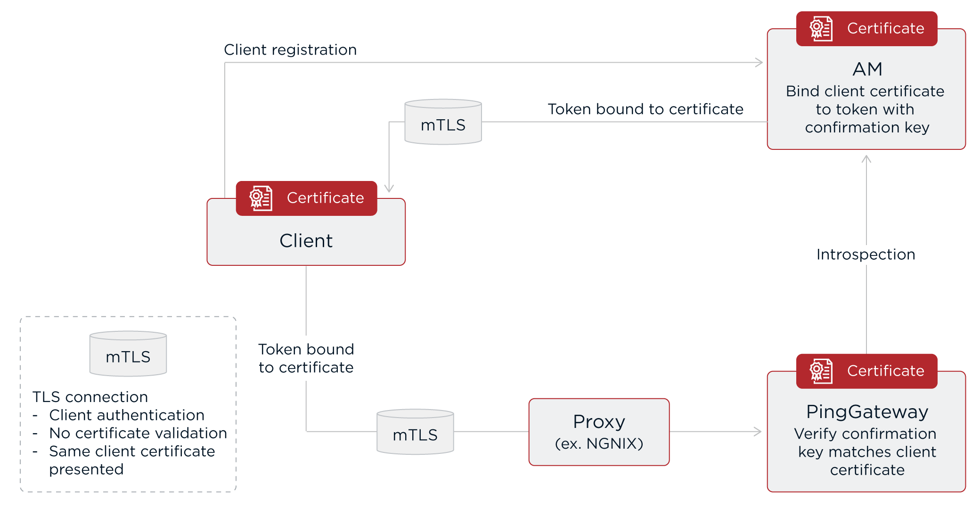980x509 pixels.
Task: Click the certificate icon on the AM box
Action: point(821,29)
